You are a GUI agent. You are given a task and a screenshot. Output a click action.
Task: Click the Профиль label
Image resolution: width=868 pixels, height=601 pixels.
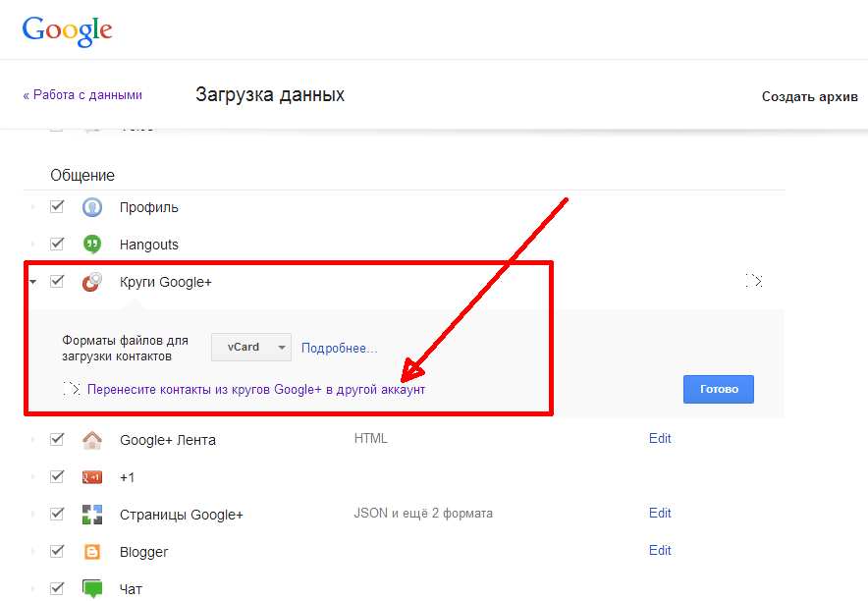149,207
